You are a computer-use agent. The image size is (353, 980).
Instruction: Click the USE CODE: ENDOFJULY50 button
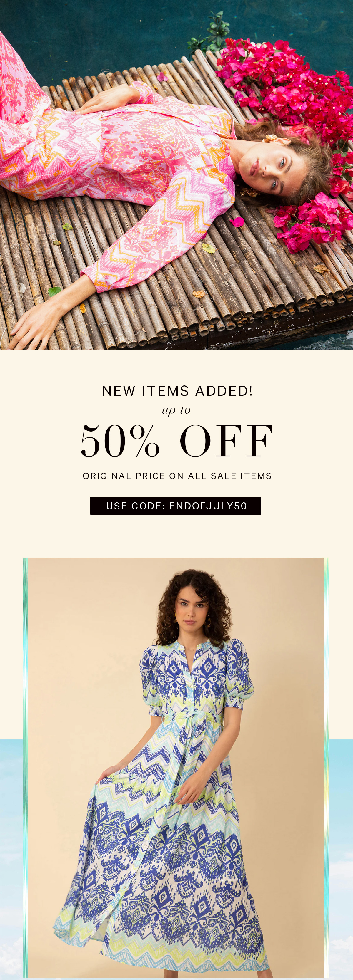pos(176,506)
